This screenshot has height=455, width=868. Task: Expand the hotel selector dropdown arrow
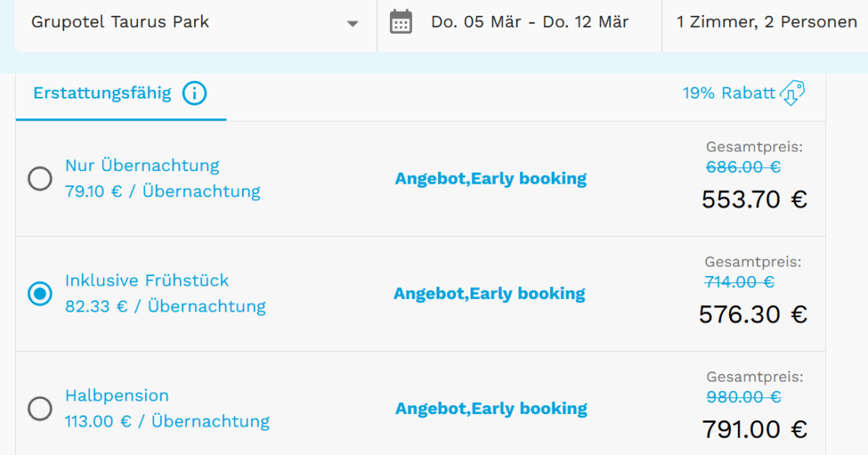point(353,24)
